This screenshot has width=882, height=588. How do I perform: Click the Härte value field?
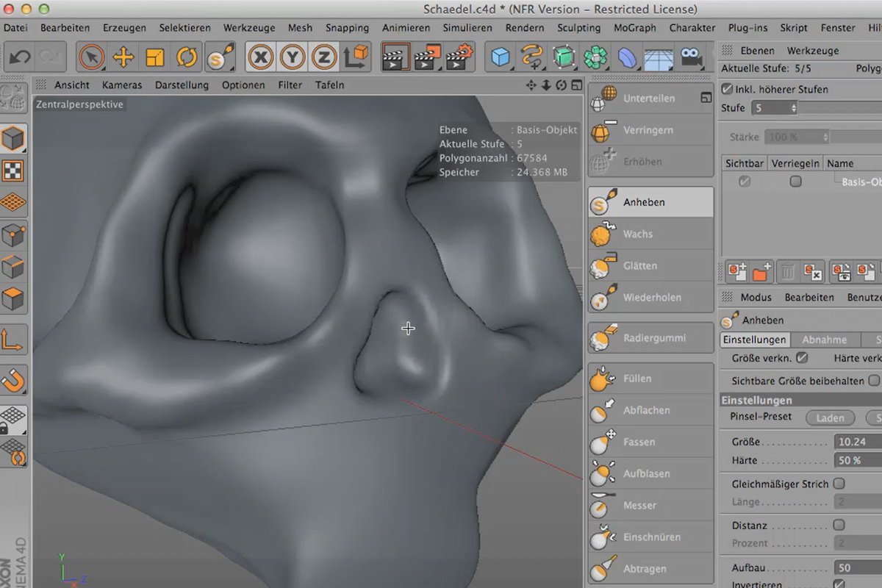click(x=853, y=460)
